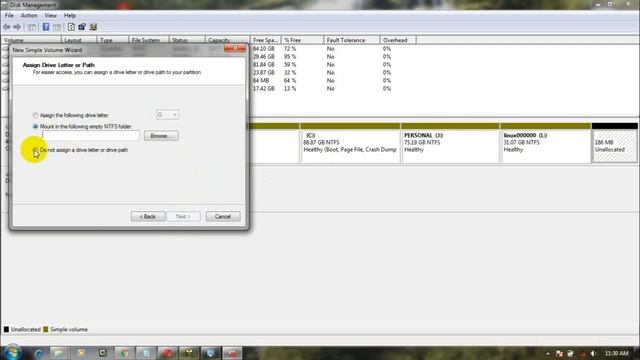Screen dimensions: 640x360
Task: Click the Back arrow in the toolbar
Action: click(7, 27)
